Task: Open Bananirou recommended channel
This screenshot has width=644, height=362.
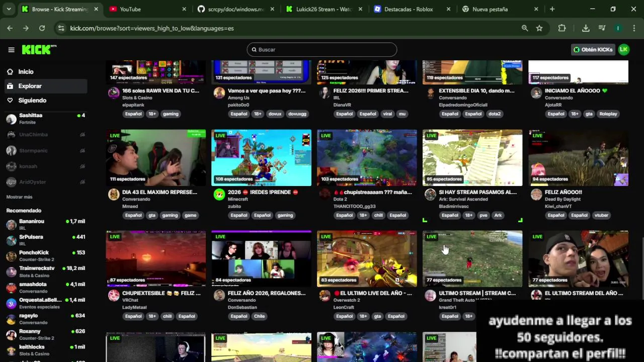Action: point(45,225)
